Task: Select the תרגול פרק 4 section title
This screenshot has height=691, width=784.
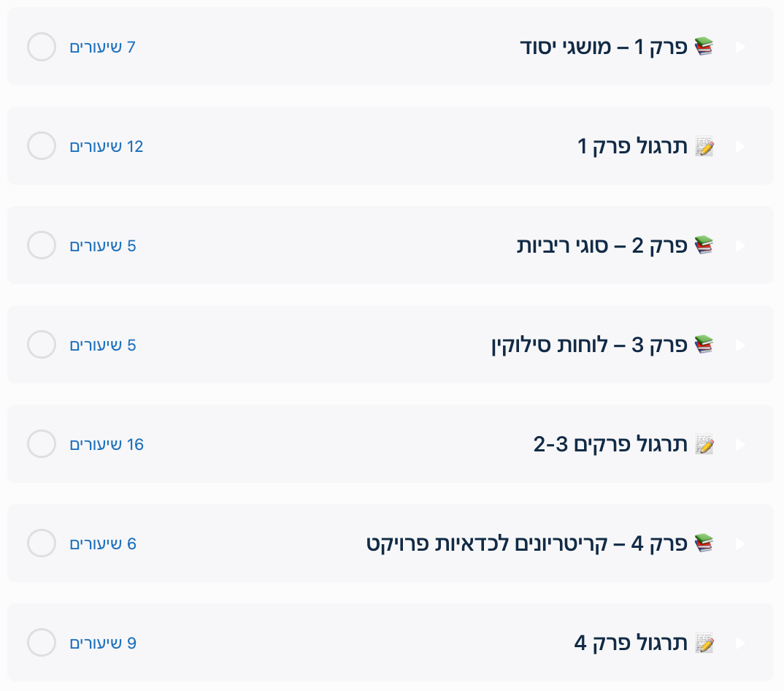Action: (631, 643)
